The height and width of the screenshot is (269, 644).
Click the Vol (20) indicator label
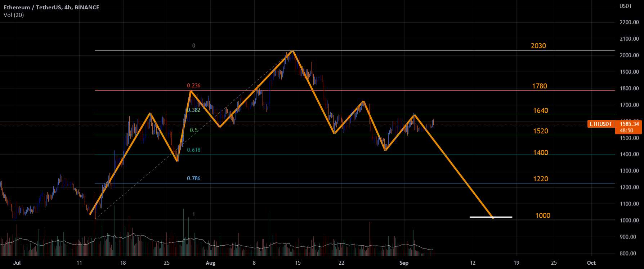[13, 15]
